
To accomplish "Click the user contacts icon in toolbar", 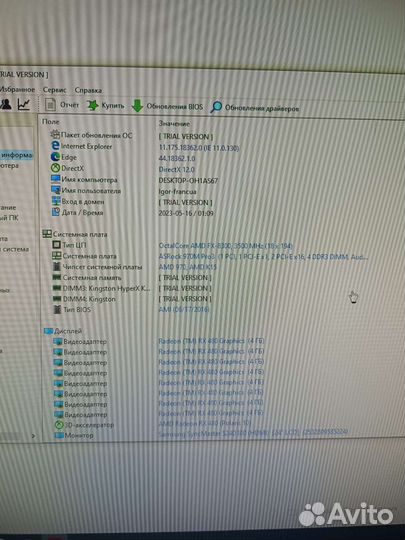I will point(6,104).
